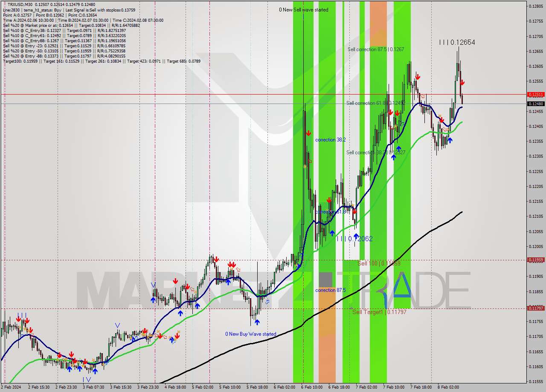Click the '7 Feb 10:00' time axis label

[x=394, y=387]
